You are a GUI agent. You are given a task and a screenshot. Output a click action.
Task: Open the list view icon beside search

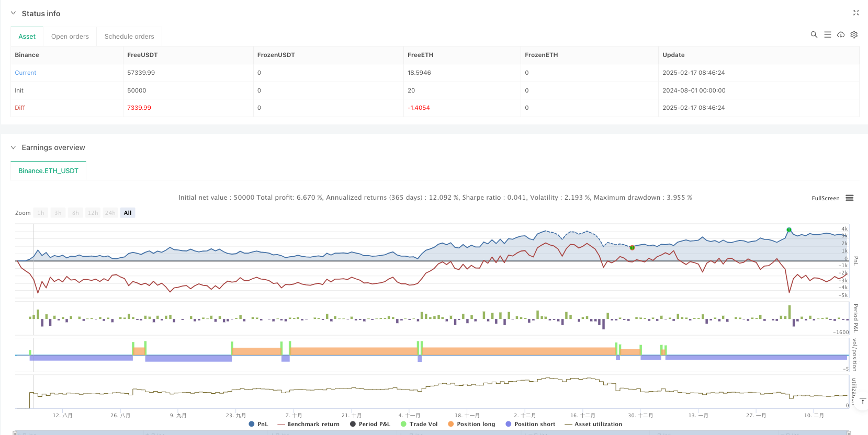tap(827, 35)
